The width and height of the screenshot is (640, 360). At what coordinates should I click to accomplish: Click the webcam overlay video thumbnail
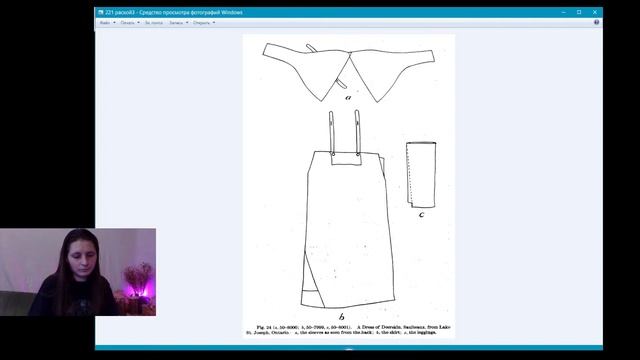pyautogui.click(x=78, y=272)
